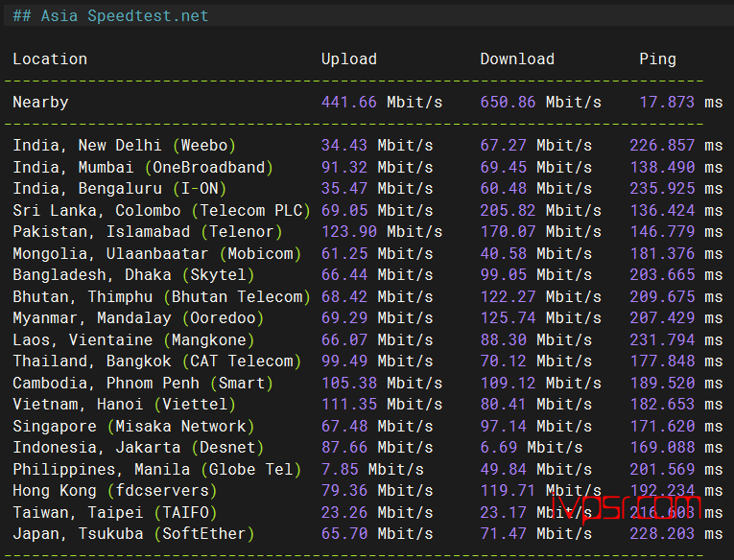
Task: Click Bhutan, Thimphu (Bhutan Telecom) row
Action: (367, 296)
